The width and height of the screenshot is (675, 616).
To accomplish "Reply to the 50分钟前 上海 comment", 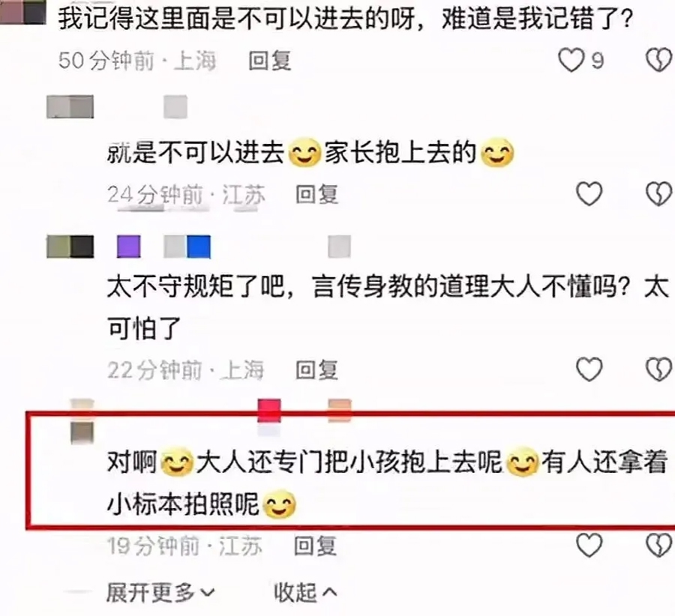I will point(270,60).
